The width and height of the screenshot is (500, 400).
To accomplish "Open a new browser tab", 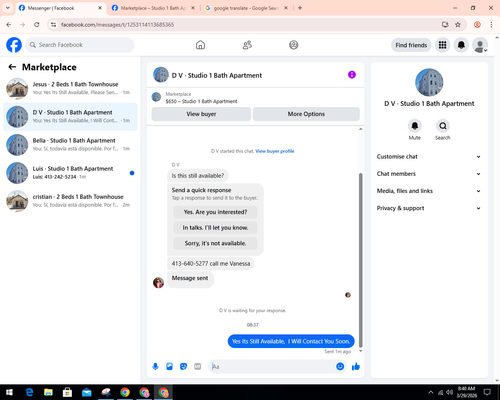I will 300,8.
